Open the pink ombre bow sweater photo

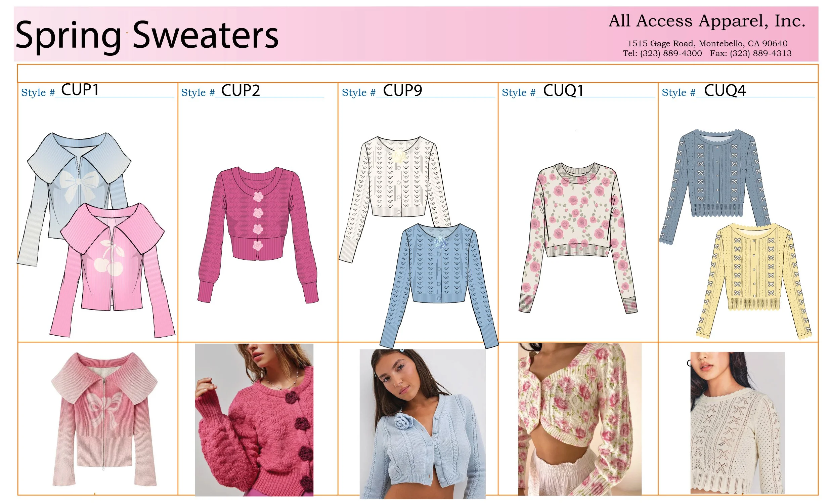pyautogui.click(x=104, y=419)
